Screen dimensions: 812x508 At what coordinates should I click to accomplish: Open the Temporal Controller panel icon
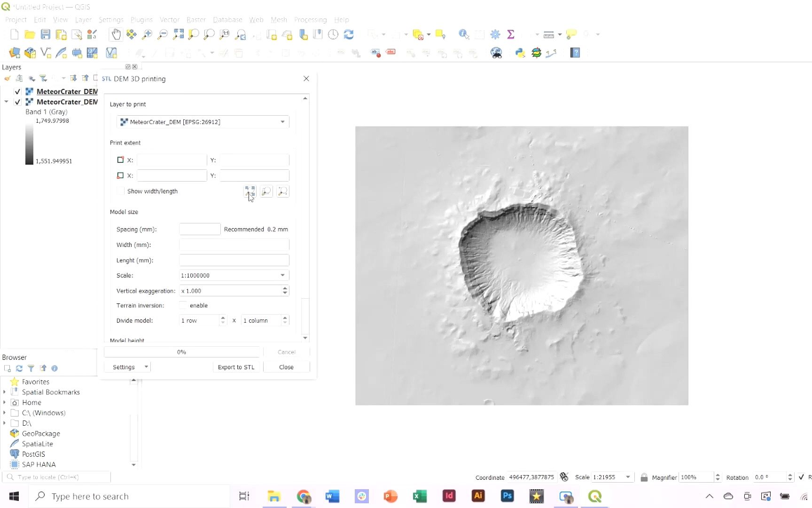click(x=333, y=34)
